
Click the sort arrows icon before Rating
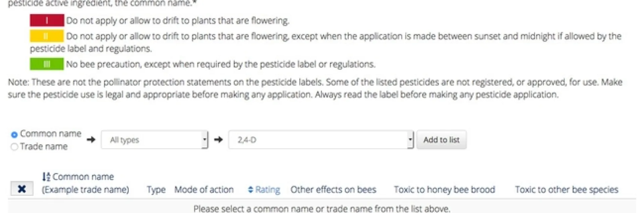click(x=251, y=189)
